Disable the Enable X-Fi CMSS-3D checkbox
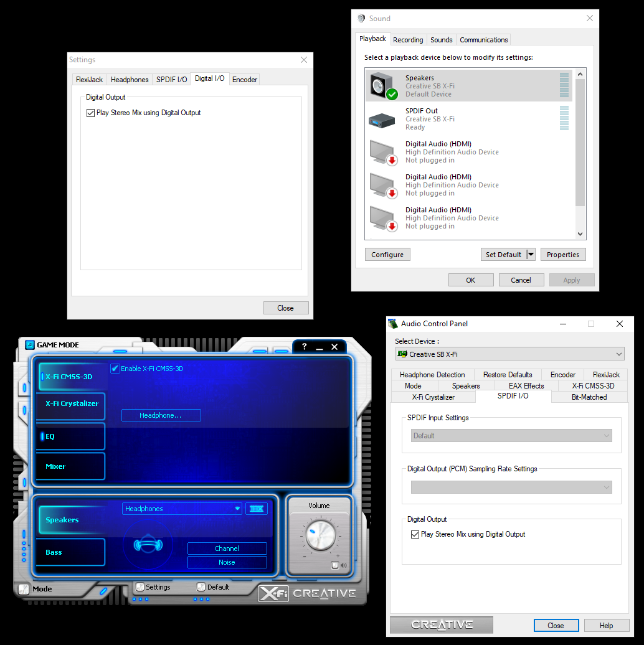 point(115,369)
